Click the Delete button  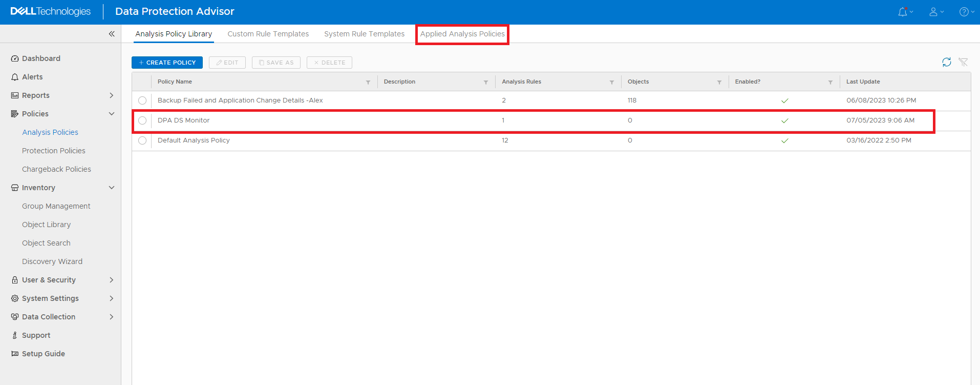point(329,63)
